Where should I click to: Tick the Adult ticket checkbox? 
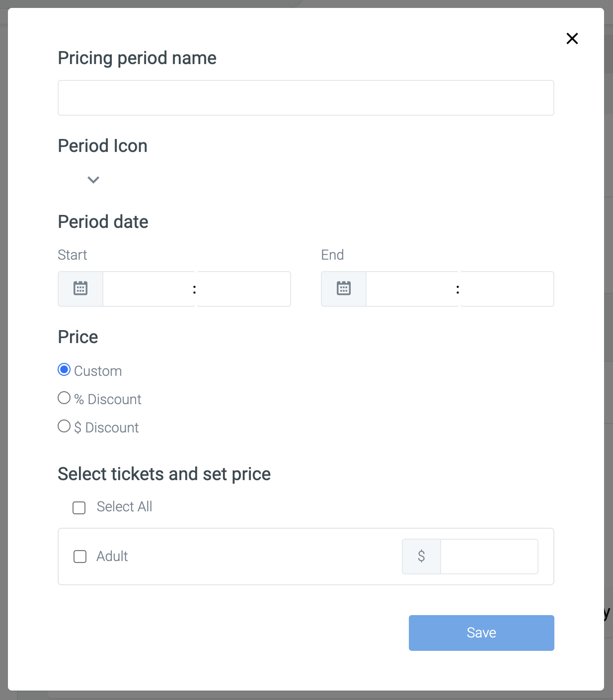[x=80, y=557]
